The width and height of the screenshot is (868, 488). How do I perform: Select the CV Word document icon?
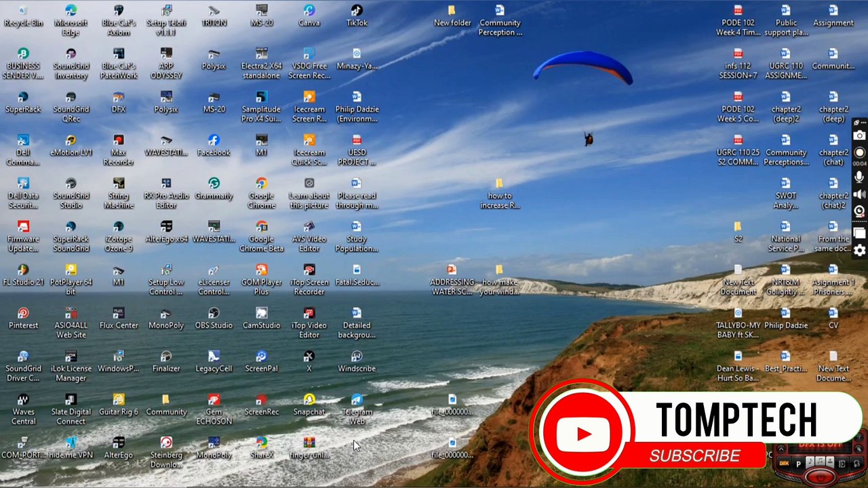[x=833, y=319]
